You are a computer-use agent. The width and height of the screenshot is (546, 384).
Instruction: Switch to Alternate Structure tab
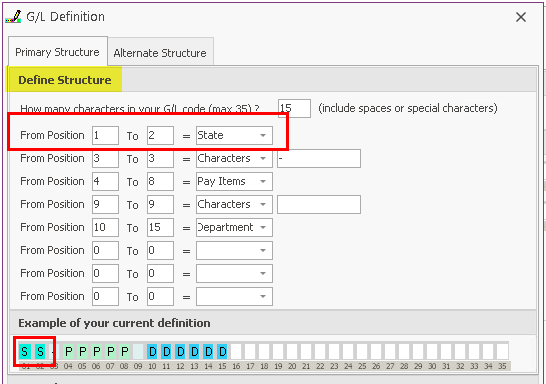160,53
